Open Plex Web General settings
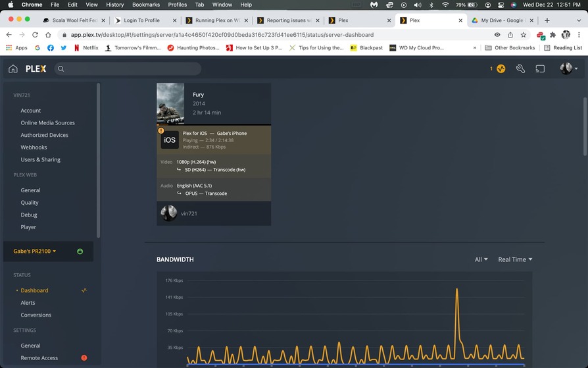The width and height of the screenshot is (588, 368). coord(30,190)
